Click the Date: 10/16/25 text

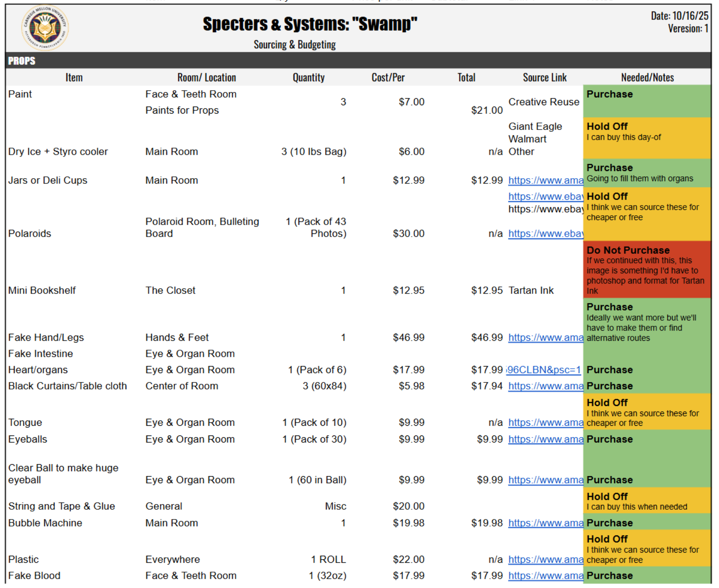tap(679, 16)
